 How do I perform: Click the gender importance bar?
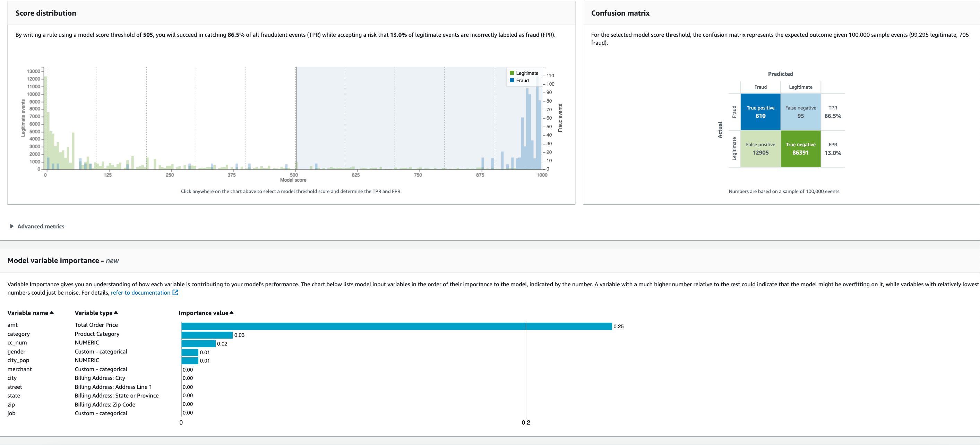tap(189, 352)
